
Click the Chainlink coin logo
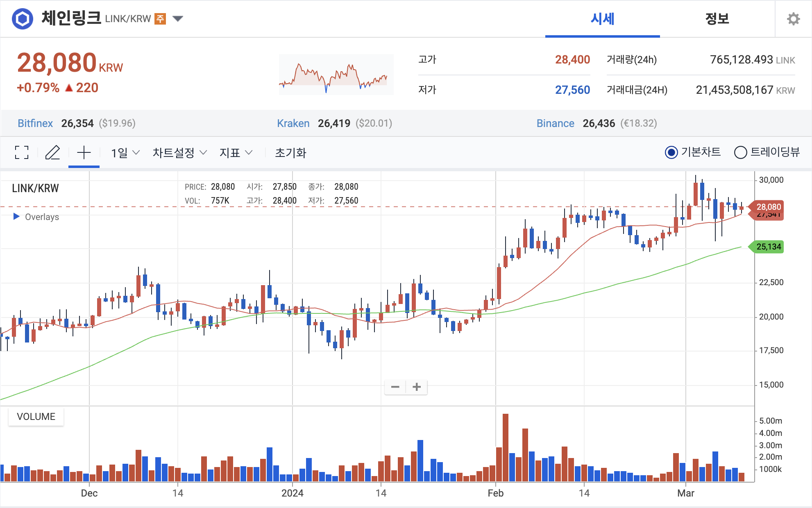tap(23, 19)
